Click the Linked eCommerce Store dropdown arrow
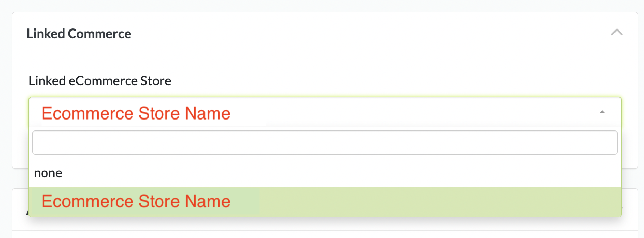 [602, 112]
